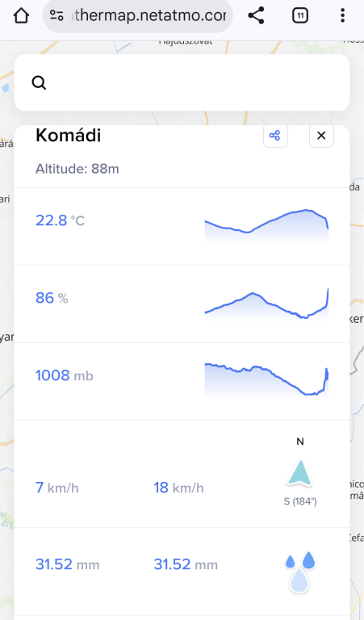Click the address bar URL
The image size is (364, 620).
point(150,16)
